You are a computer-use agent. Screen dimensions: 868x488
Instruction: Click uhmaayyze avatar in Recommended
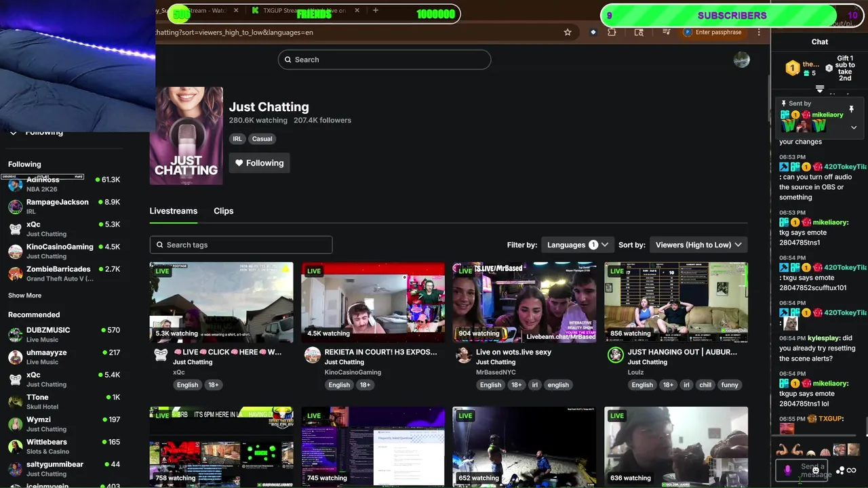pyautogui.click(x=15, y=357)
